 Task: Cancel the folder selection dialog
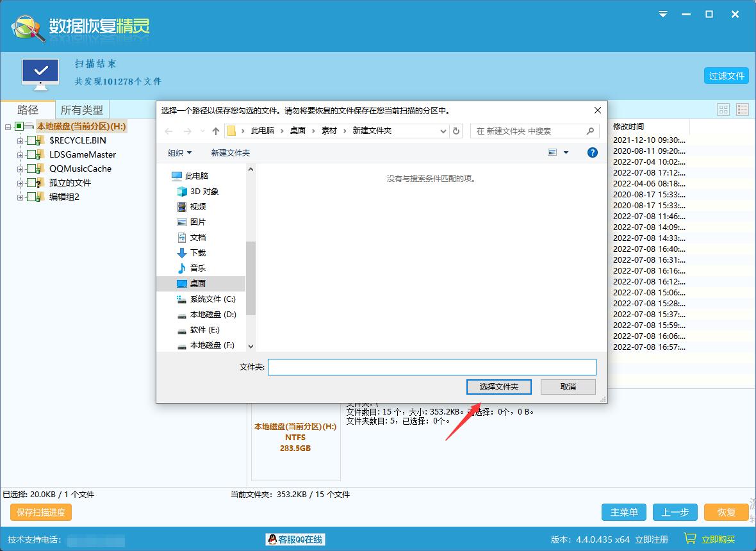coord(568,386)
